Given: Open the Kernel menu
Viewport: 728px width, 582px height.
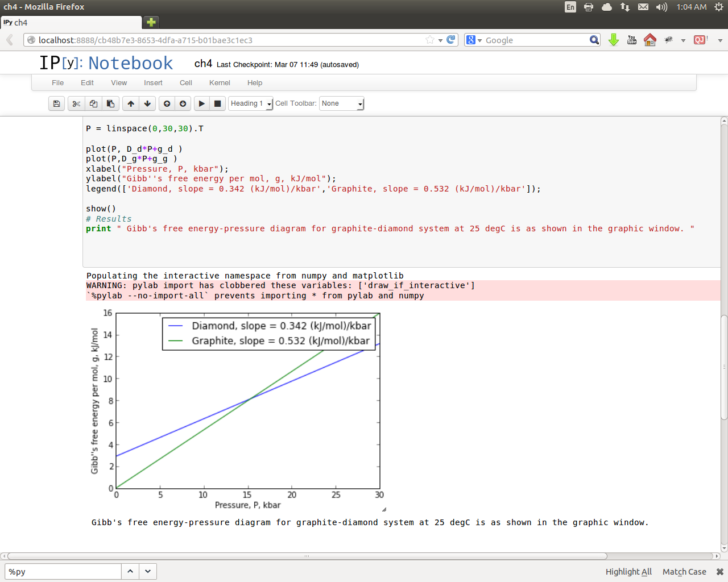Looking at the screenshot, I should [220, 83].
